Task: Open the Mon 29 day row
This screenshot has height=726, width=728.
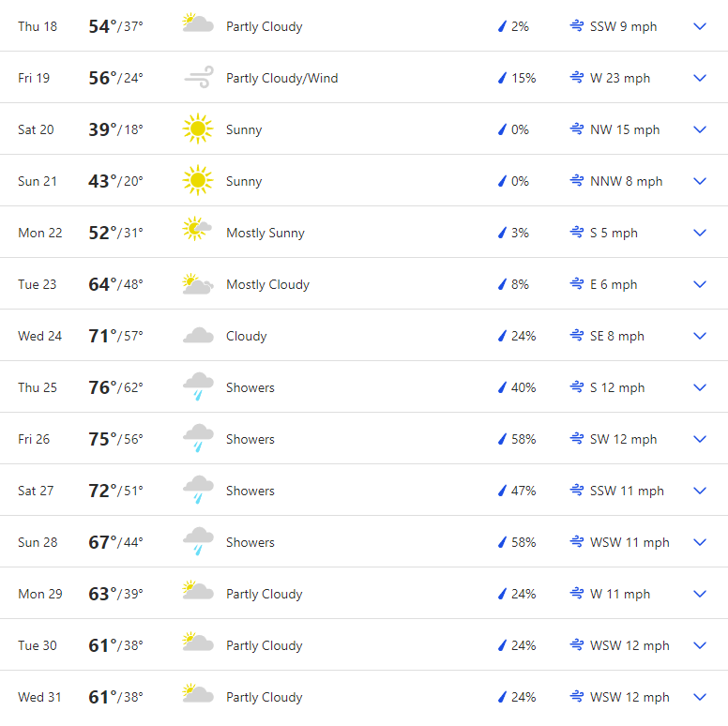Action: tap(364, 593)
